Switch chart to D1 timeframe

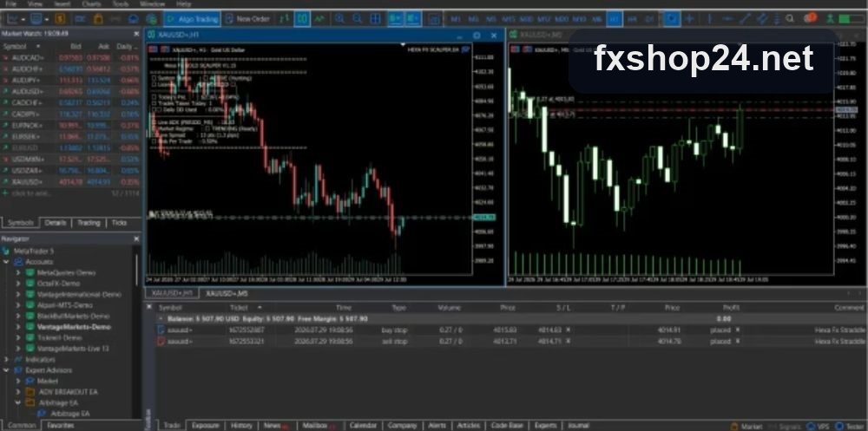point(649,19)
